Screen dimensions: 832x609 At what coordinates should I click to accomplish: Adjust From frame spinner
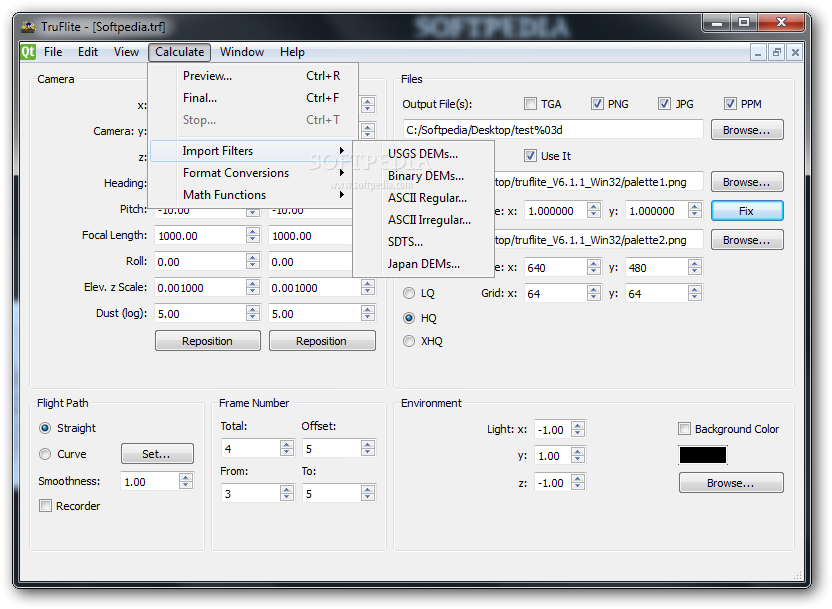coord(287,494)
